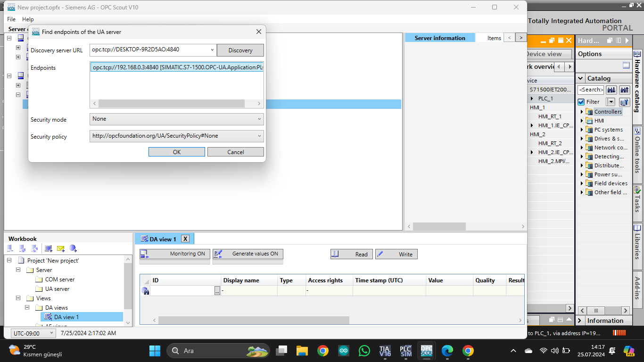Expand the Controllers catalog folder
The height and width of the screenshot is (362, 644).
pos(582,112)
